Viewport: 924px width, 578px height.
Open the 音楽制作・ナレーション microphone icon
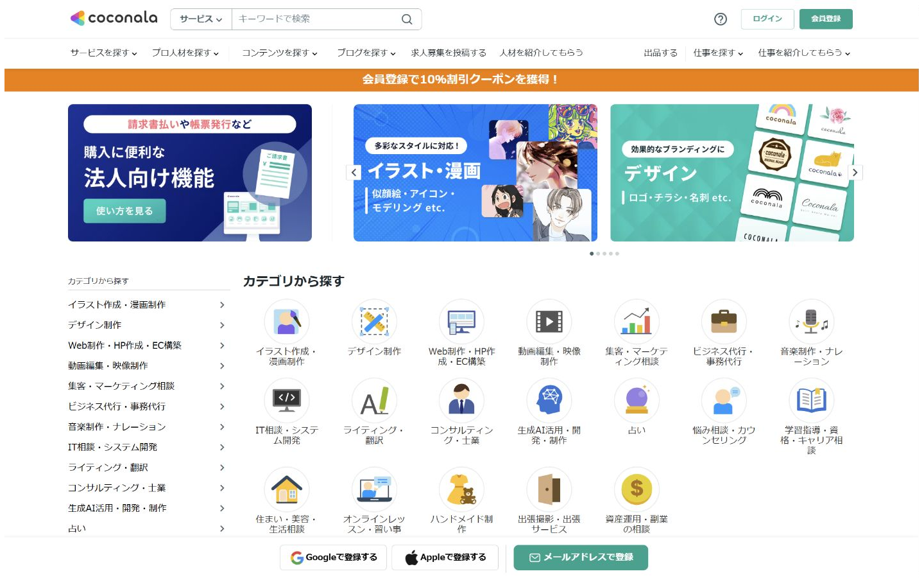812,322
